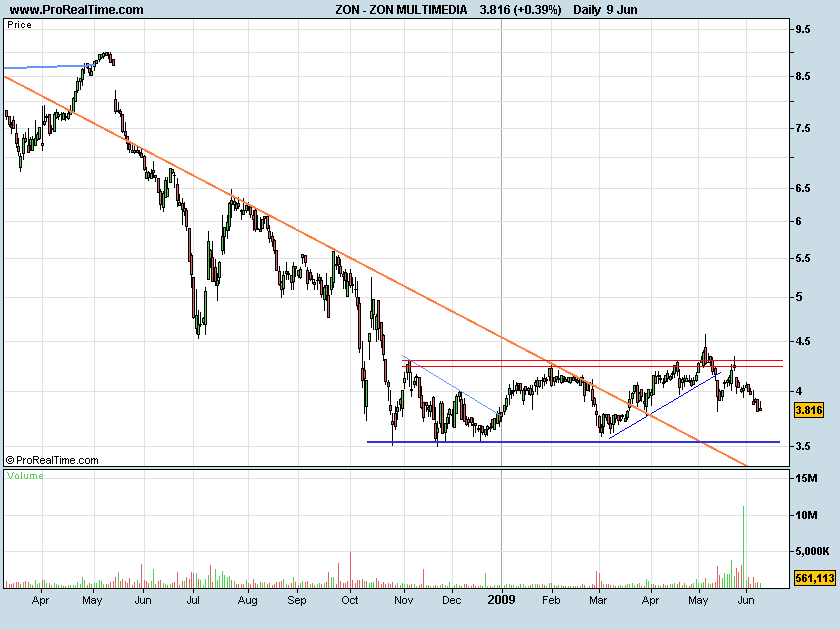Image resolution: width=840 pixels, height=630 pixels.
Task: Click the May 2009 date label at right
Action: click(698, 601)
